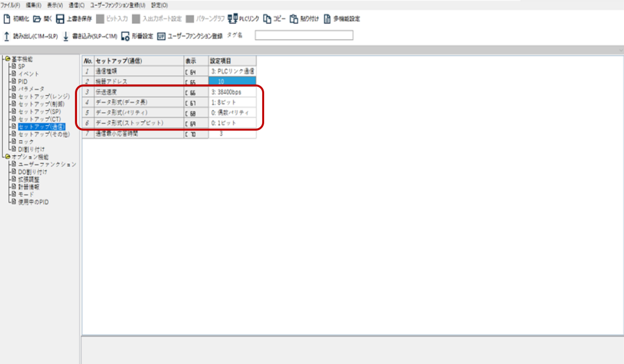The image size is (624, 364).
Task: Select PID in the tree
Action: 23,81
